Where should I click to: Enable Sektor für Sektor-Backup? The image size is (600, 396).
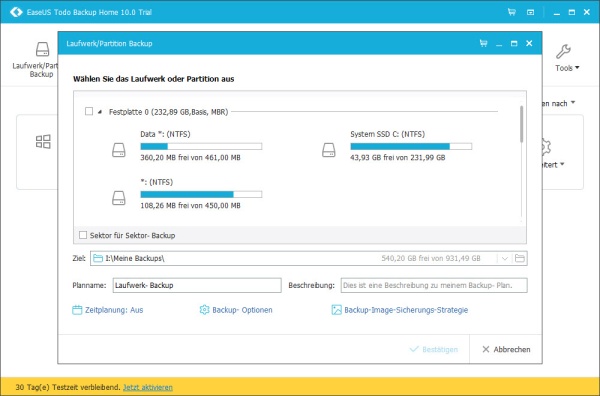pos(83,235)
